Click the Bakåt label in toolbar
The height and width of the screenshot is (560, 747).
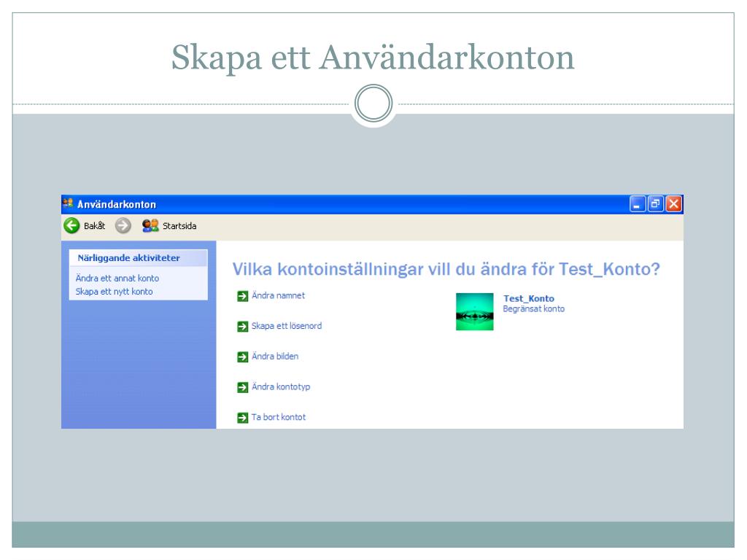point(94,226)
